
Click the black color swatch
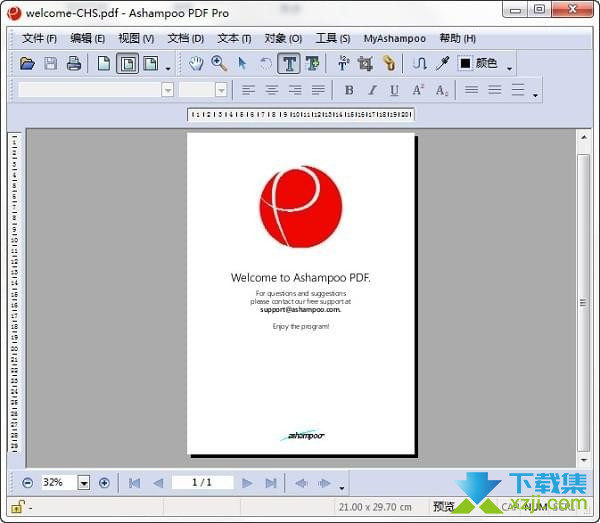(465, 63)
